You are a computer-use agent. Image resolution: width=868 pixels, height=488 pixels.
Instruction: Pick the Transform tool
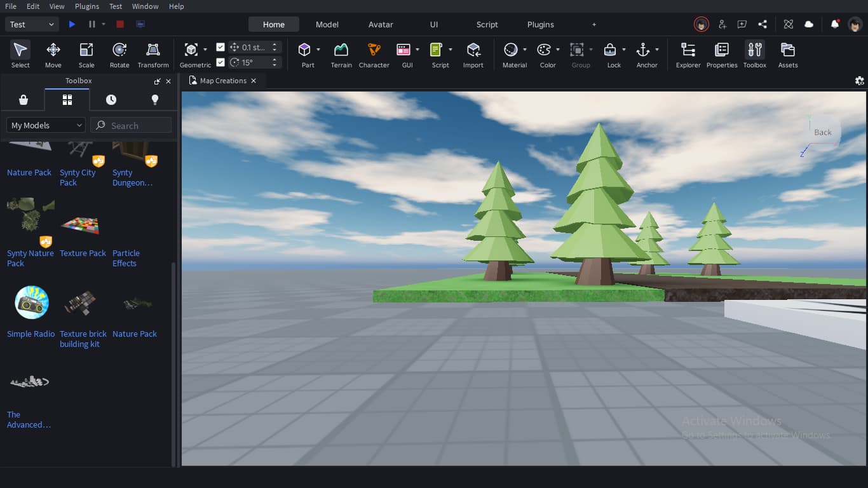point(153,55)
